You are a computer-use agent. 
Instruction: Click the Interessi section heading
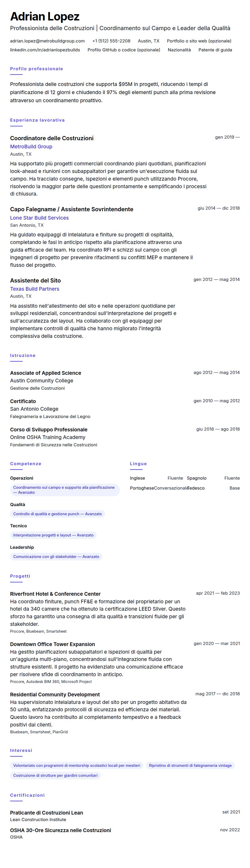click(x=21, y=750)
